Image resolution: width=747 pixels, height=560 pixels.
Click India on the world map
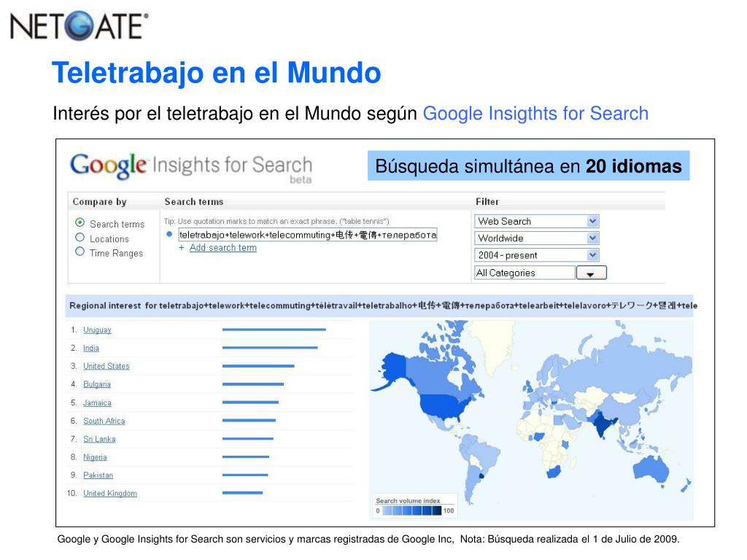[x=603, y=424]
